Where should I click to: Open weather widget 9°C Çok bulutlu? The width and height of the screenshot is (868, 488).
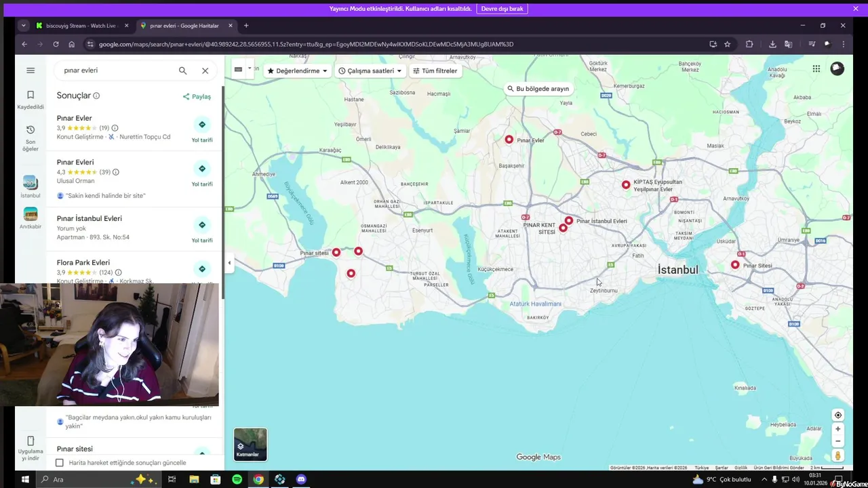click(x=722, y=479)
